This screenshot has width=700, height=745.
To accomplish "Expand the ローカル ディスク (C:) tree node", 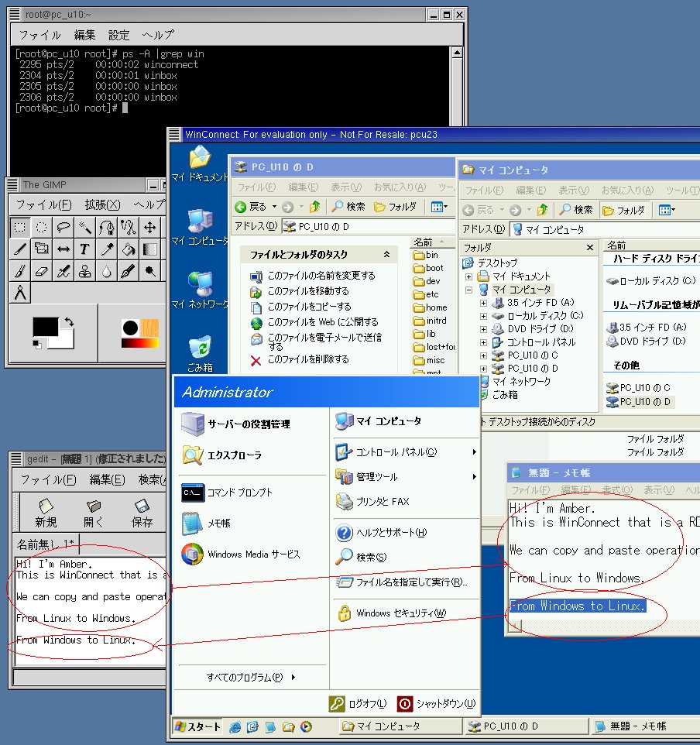I will pyautogui.click(x=483, y=315).
